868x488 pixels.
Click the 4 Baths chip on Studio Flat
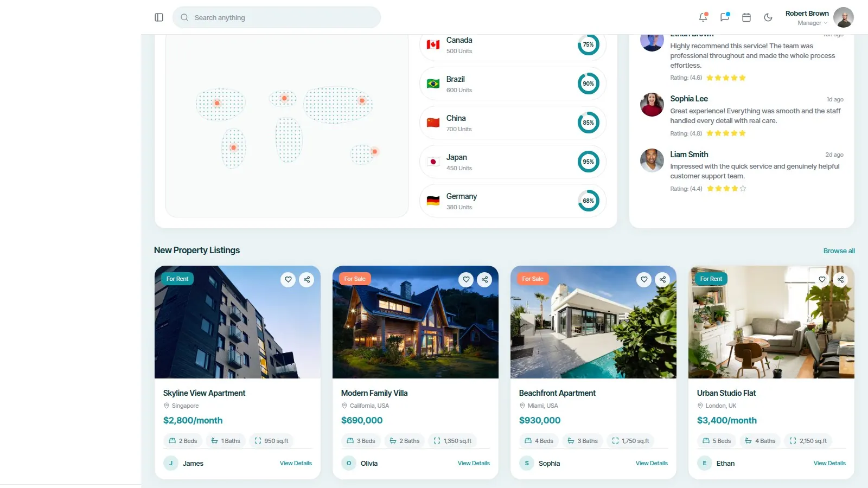(760, 441)
